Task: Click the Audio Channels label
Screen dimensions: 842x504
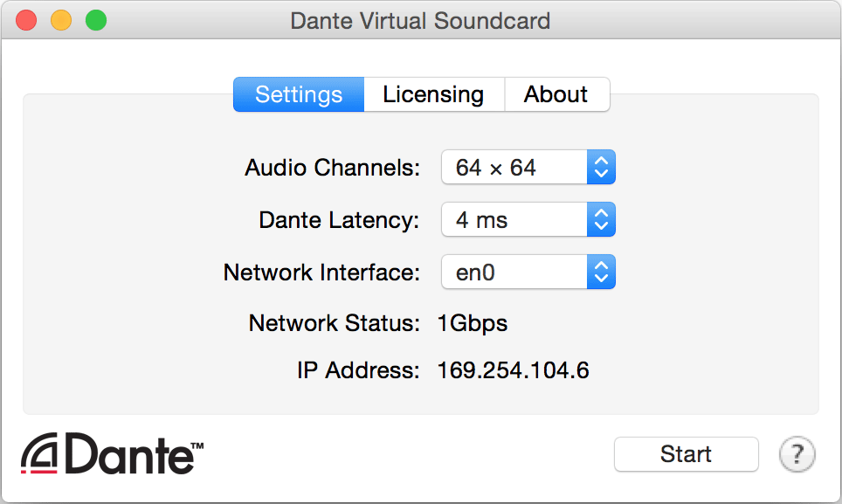Action: click(332, 168)
